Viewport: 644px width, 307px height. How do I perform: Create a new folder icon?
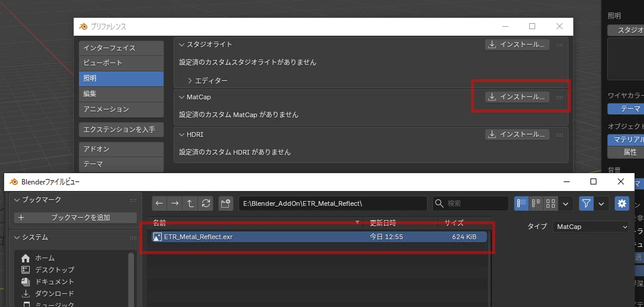pyautogui.click(x=226, y=203)
